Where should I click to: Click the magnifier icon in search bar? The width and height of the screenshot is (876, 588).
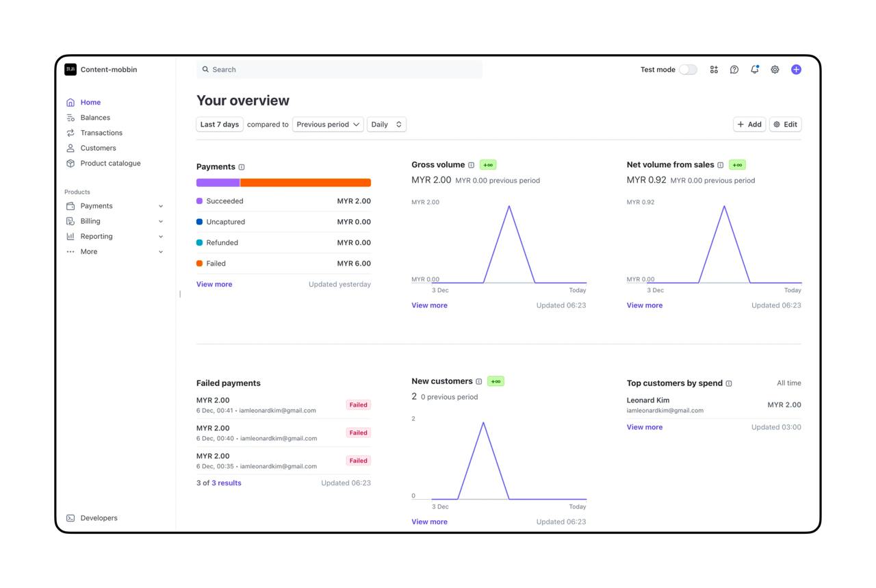205,69
